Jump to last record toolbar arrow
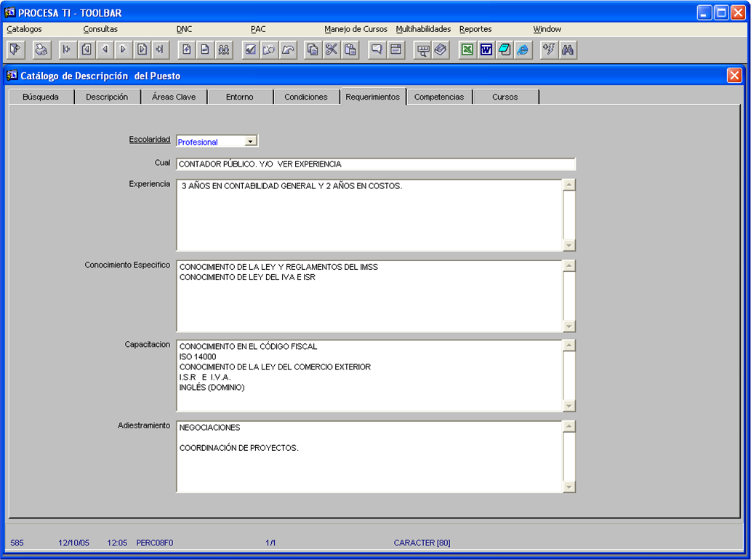This screenshot has width=751, height=560. tap(160, 49)
